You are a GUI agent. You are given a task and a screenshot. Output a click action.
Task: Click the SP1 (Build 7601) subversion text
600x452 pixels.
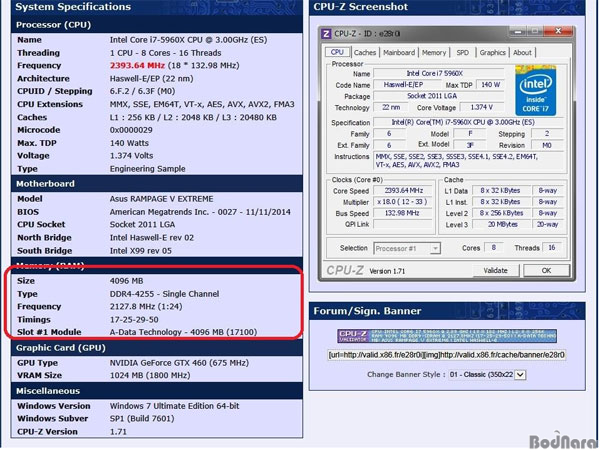click(142, 419)
